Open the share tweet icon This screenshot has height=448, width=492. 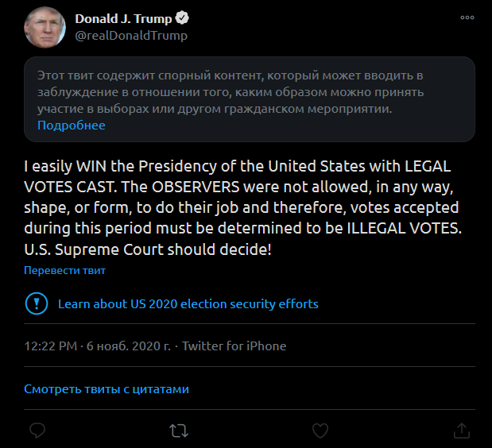(x=461, y=430)
